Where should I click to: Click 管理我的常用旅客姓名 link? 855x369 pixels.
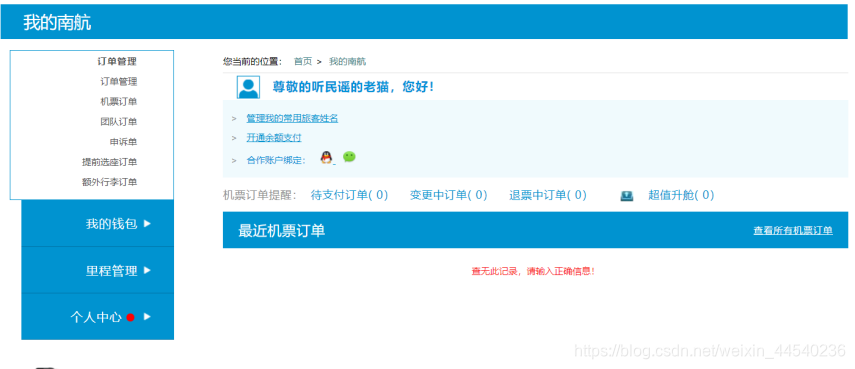pyautogui.click(x=292, y=118)
